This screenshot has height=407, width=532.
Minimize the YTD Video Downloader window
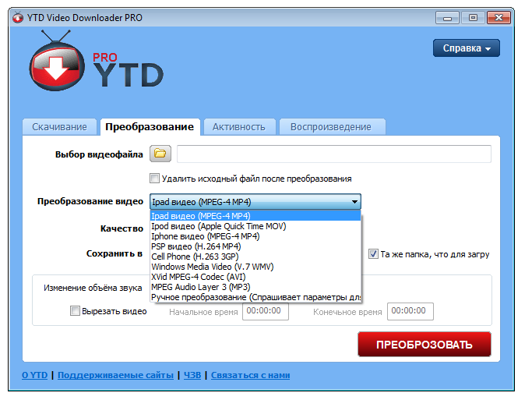(x=447, y=18)
